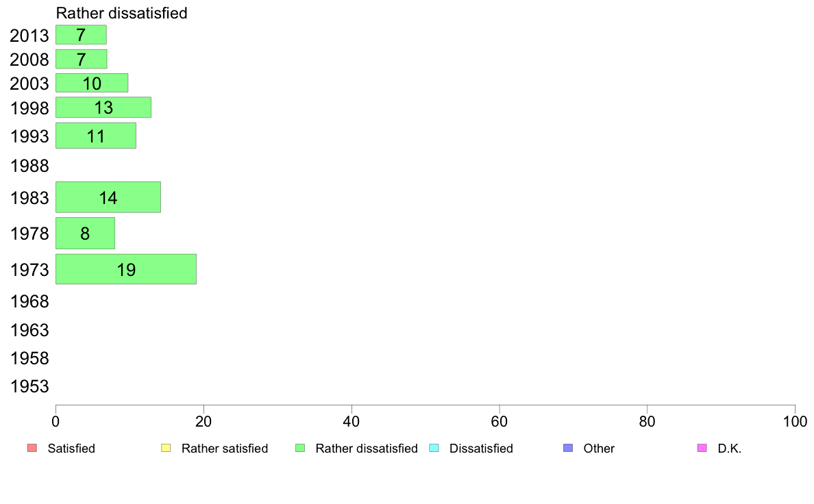Screen dimensions: 814x504
Task: Select the 1998 bar showing 13
Action: point(103,108)
